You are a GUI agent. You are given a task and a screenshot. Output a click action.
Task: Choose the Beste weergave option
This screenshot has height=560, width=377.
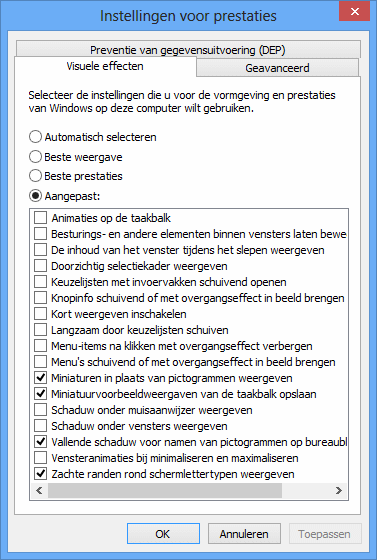point(35,157)
